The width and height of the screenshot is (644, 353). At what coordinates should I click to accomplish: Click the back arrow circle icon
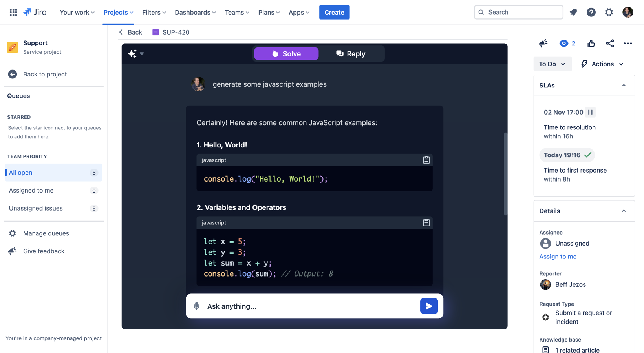(x=13, y=74)
